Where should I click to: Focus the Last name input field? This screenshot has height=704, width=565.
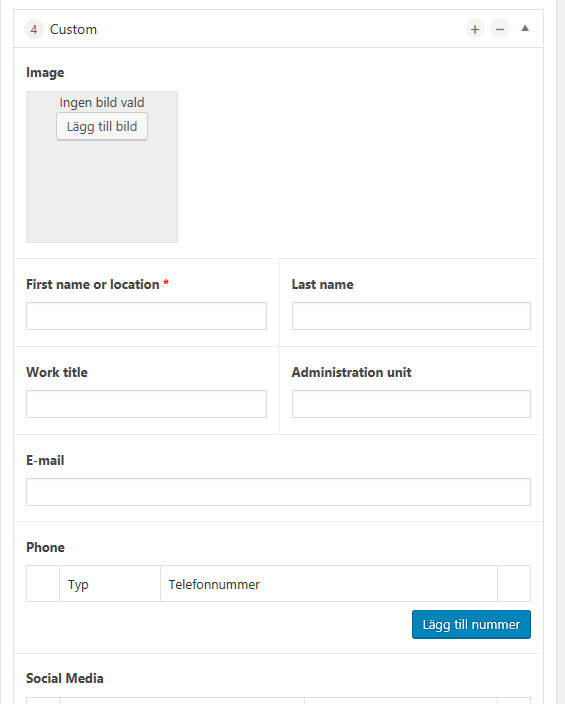coord(411,316)
